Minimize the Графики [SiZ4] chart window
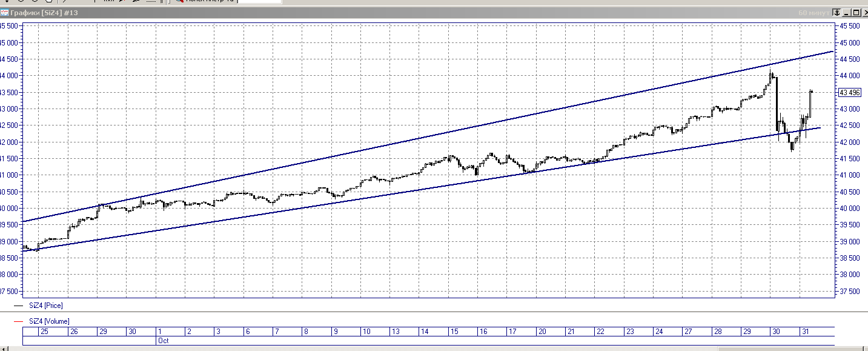Viewport: 868px width, 351px height. 846,12
